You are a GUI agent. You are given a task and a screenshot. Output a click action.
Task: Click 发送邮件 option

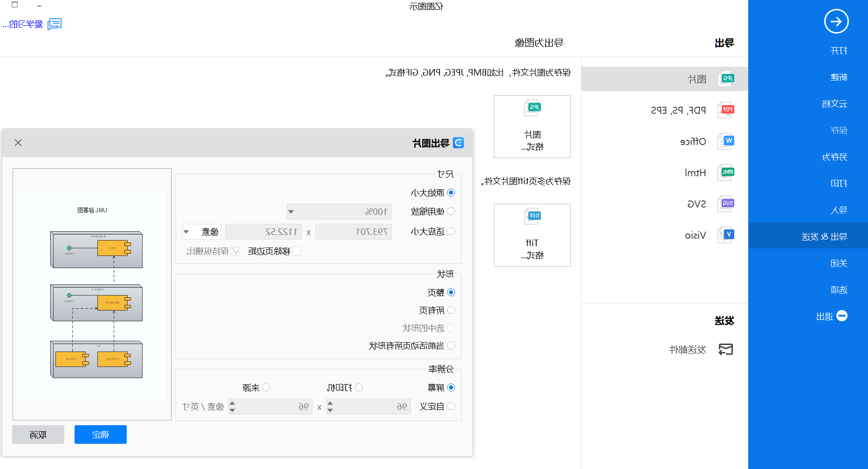pos(688,350)
